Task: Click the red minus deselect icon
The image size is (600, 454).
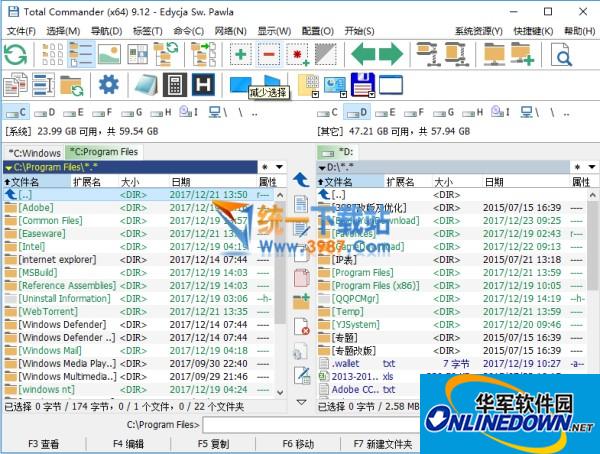Action: point(268,55)
